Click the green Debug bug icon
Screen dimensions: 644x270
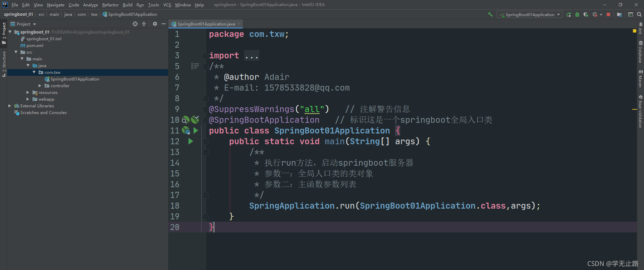[577, 14]
